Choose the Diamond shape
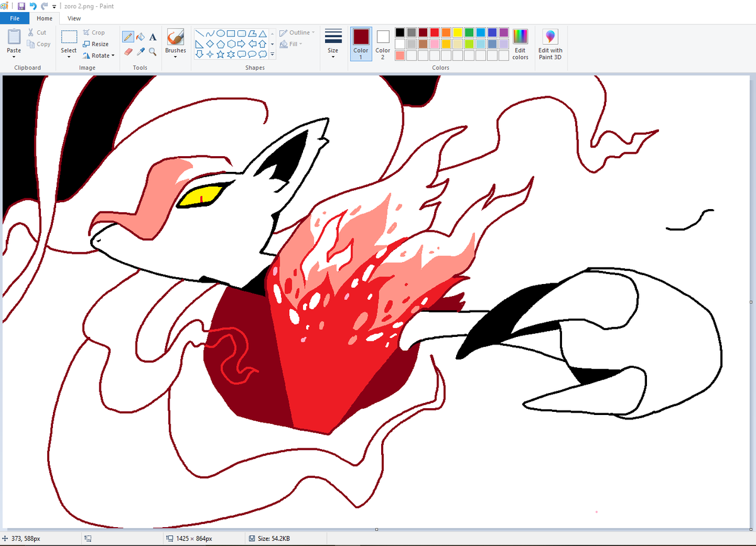This screenshot has width=756, height=546. [x=210, y=44]
